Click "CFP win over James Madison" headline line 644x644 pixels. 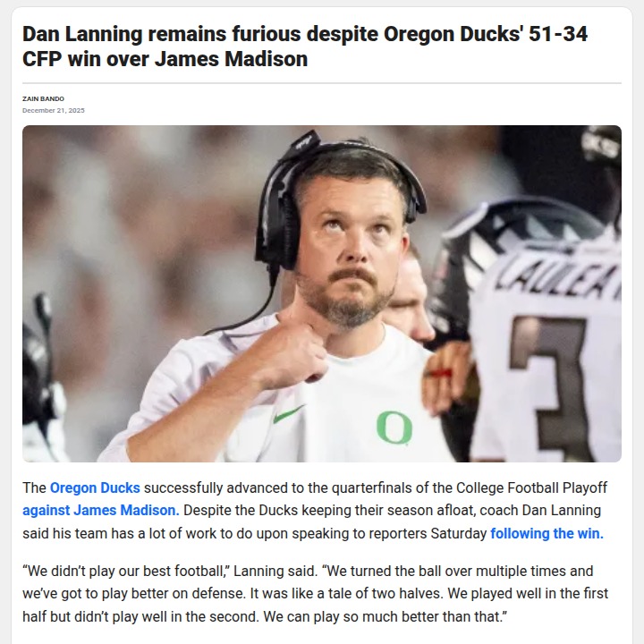coord(165,58)
